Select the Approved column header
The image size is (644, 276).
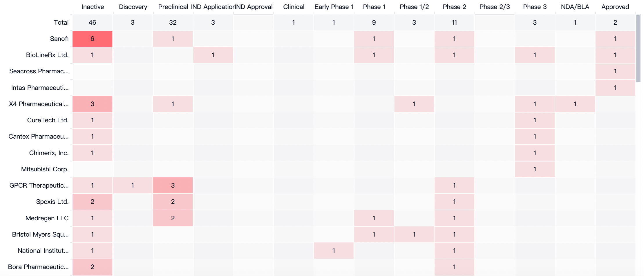(615, 7)
